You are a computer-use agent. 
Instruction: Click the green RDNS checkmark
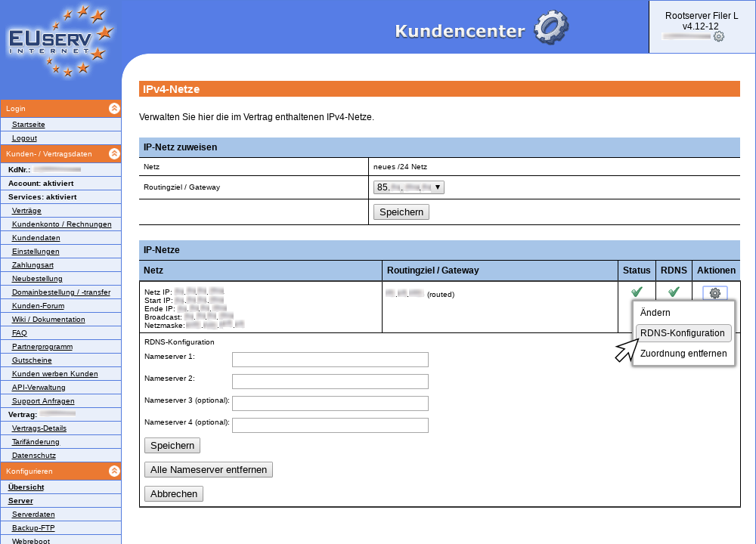pos(674,292)
